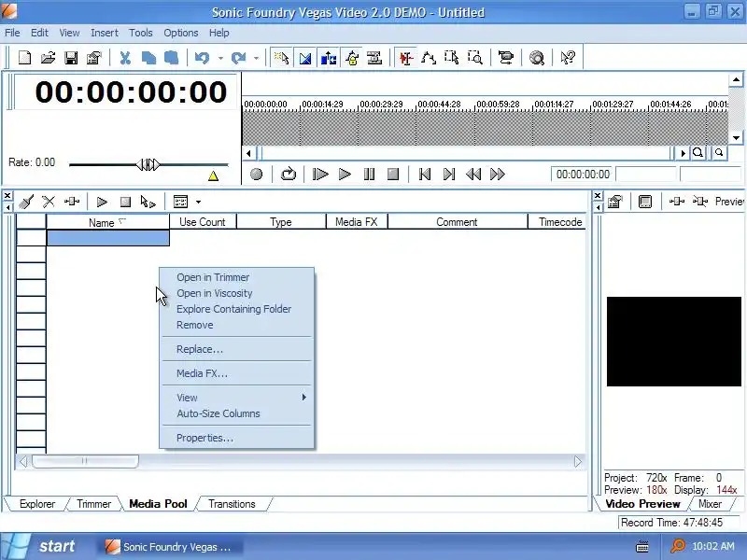Click the Redo arrow icon
This screenshot has width=747, height=560.
[x=238, y=58]
